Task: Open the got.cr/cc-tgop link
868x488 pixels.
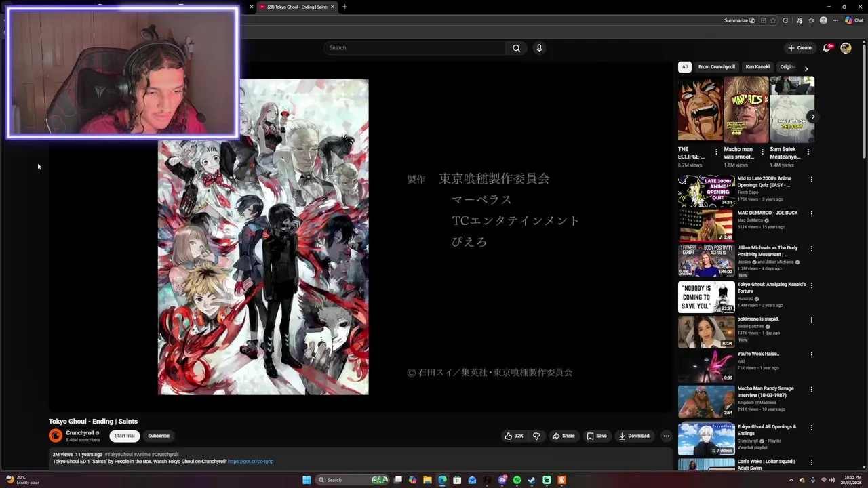Action: pos(250,462)
